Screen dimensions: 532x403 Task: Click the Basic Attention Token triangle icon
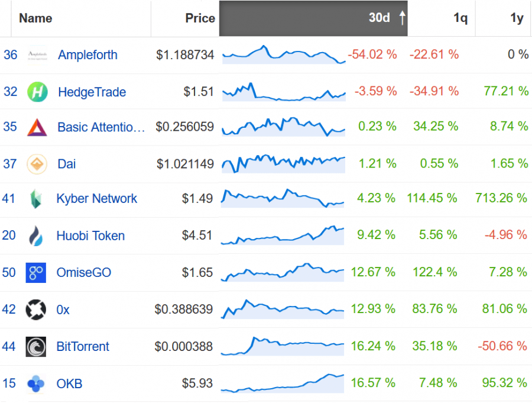click(37, 127)
